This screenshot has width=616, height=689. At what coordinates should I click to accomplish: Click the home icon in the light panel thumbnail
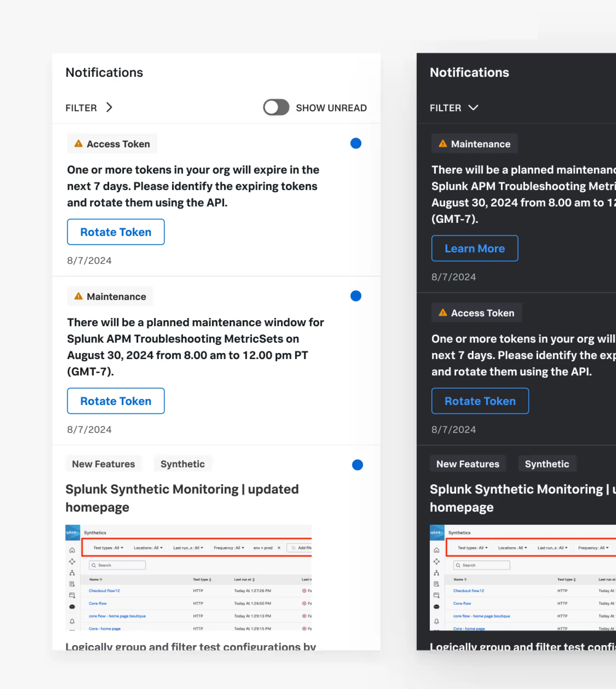[x=72, y=550]
